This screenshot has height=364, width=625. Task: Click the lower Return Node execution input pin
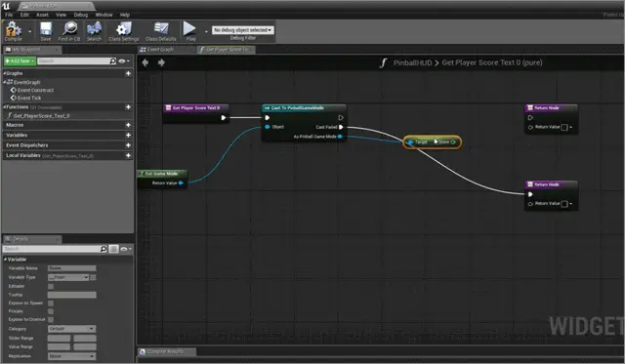click(x=530, y=194)
